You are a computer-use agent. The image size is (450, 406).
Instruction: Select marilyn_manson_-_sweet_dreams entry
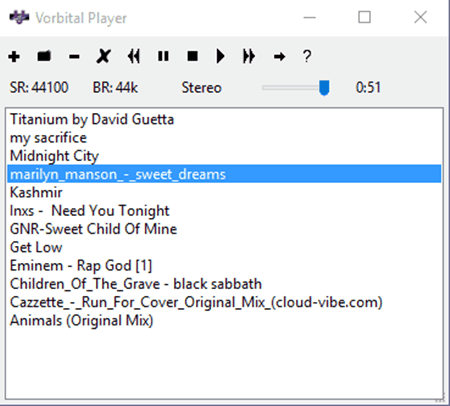tap(224, 174)
